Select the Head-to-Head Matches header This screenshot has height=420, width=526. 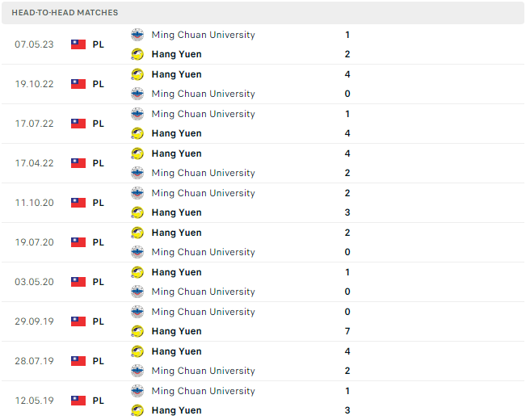coord(65,12)
